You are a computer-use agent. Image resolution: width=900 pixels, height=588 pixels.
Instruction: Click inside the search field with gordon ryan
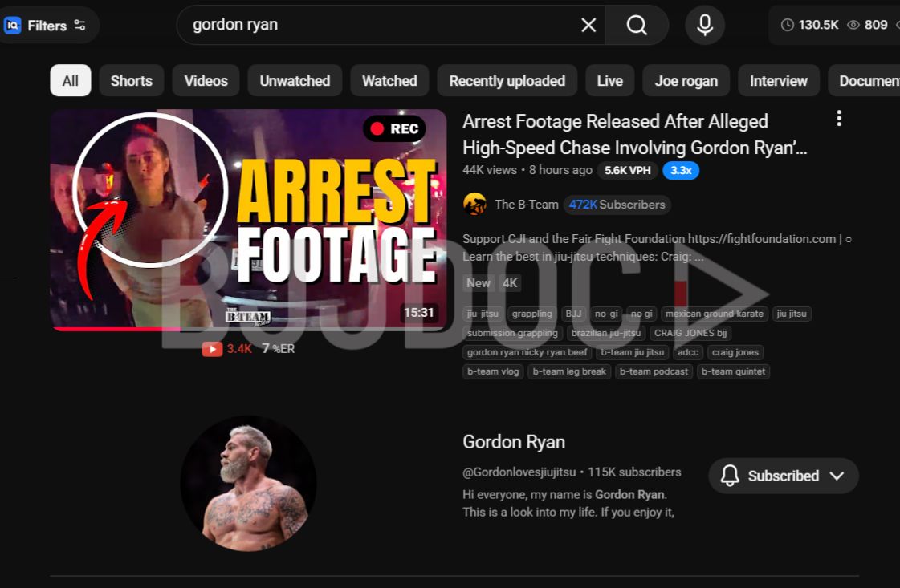tap(377, 25)
